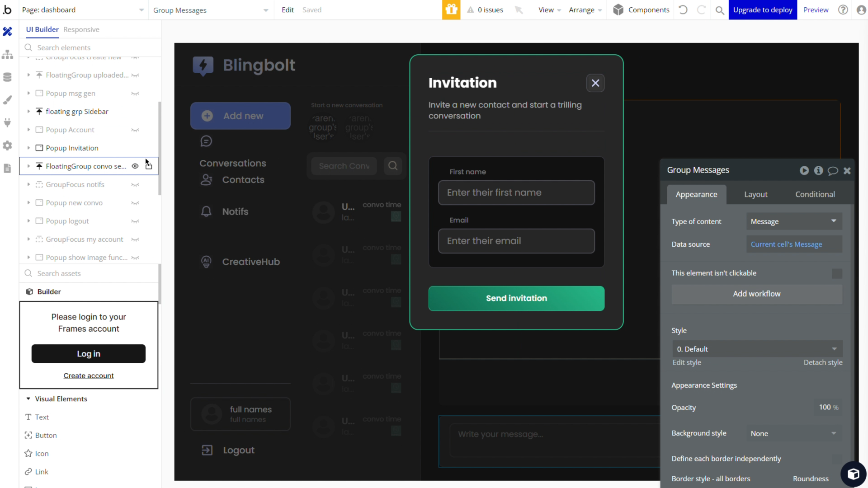Click the gift icon in top bar
868x488 pixels.
451,10
